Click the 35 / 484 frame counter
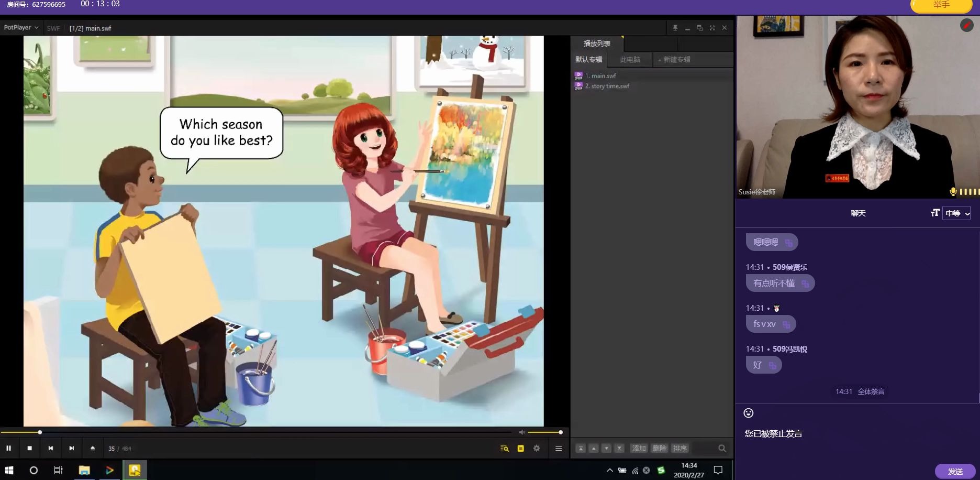 (120, 449)
